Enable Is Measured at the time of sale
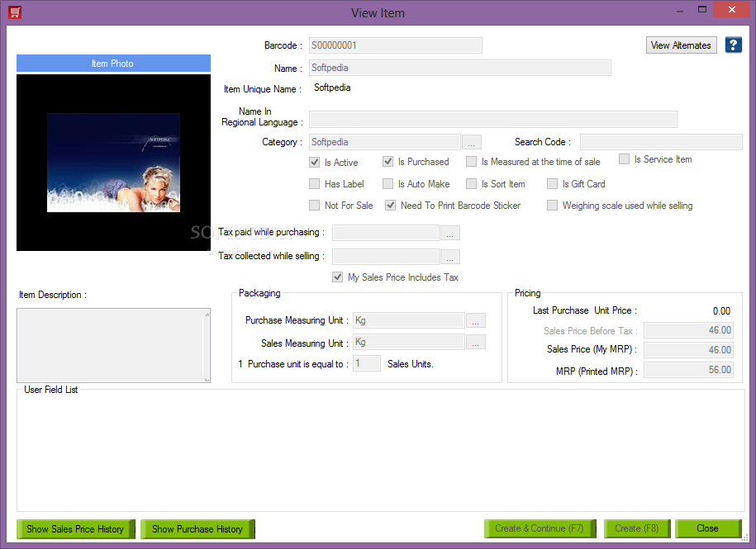Viewport: 756px width, 549px height. pyautogui.click(x=471, y=161)
